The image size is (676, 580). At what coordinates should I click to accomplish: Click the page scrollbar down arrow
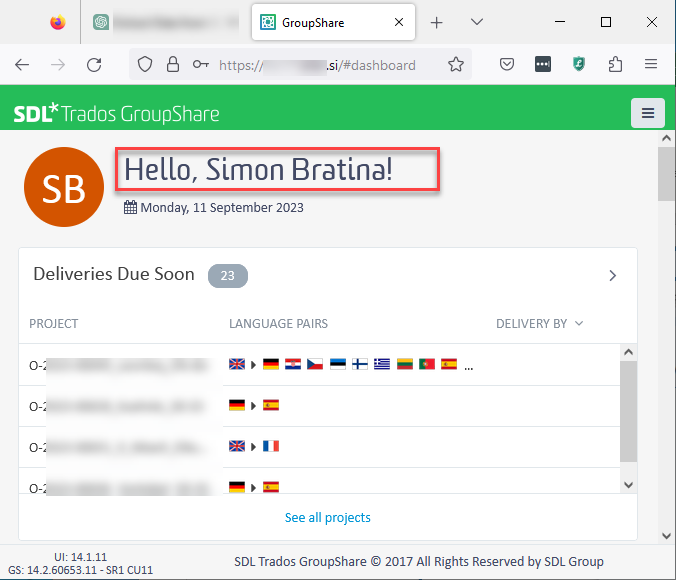coord(667,536)
